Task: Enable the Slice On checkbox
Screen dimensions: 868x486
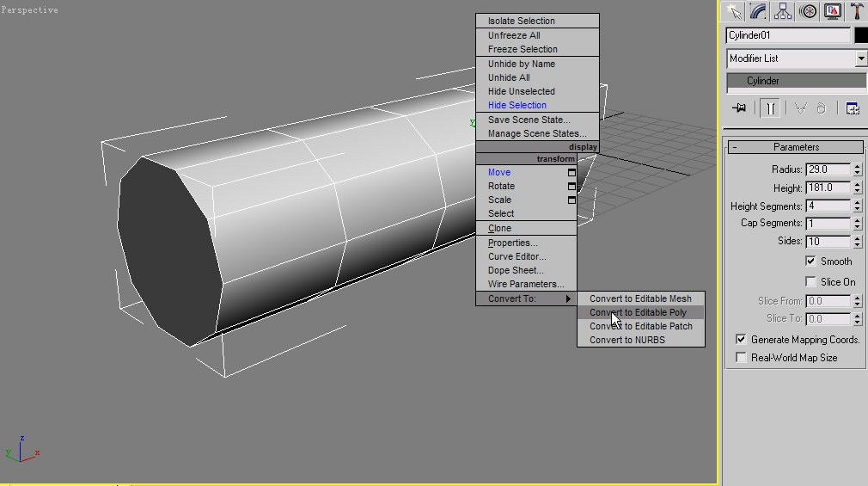Action: 810,281
